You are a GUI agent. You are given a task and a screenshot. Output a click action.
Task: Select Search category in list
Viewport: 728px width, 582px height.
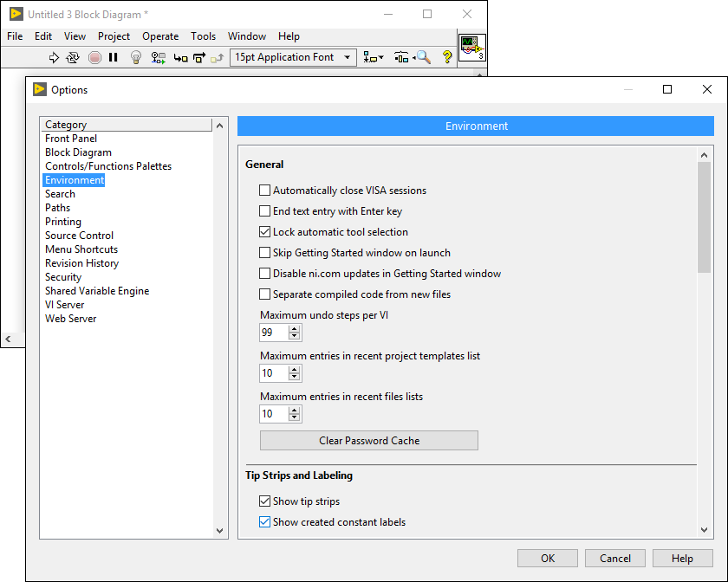[60, 194]
